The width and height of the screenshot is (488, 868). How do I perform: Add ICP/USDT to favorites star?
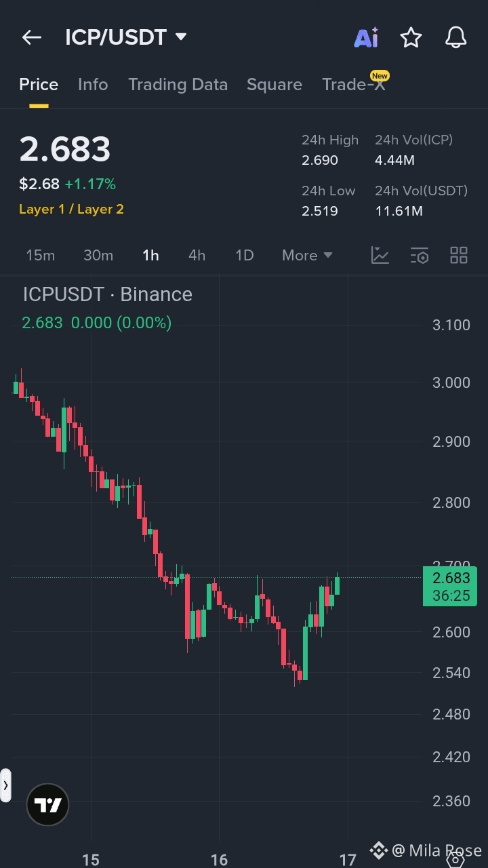(411, 37)
